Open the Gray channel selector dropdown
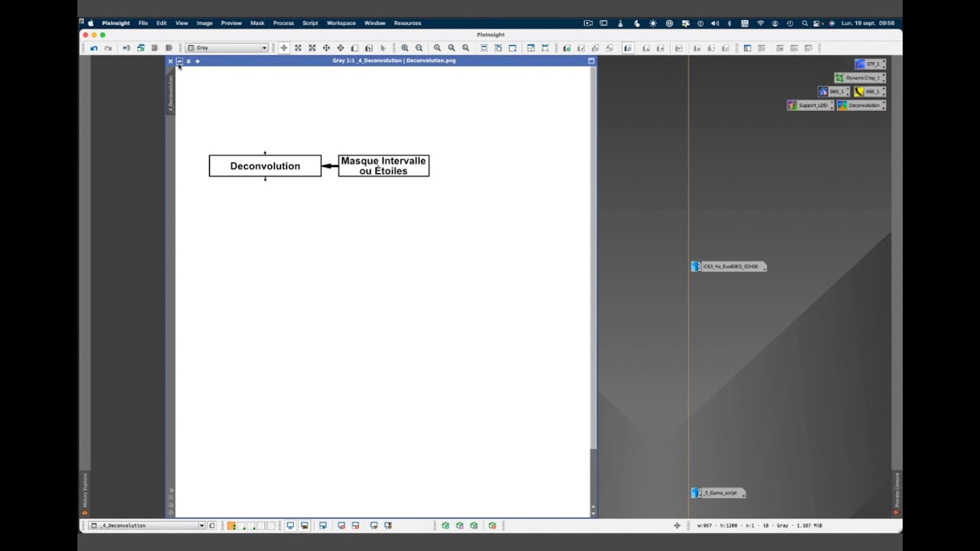Screen dimensions: 980x551 point(227,48)
